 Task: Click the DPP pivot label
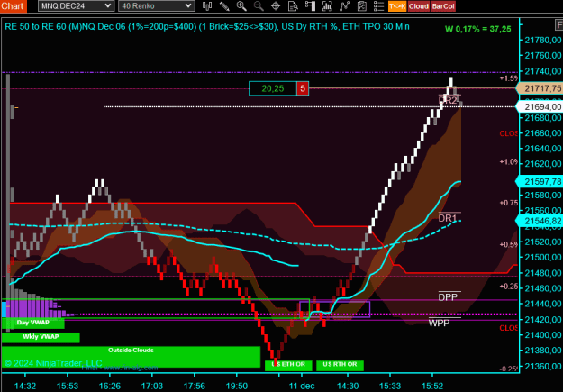pos(448,296)
